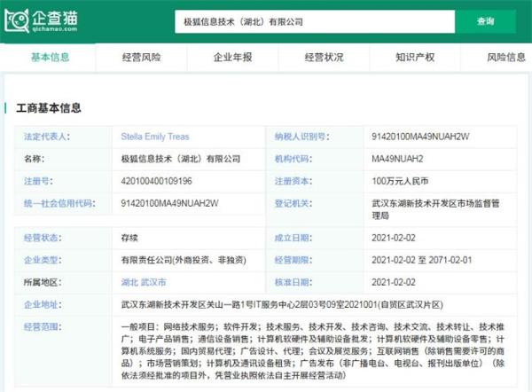Click the 经营范围 label
532x392 pixels.
(x=43, y=327)
